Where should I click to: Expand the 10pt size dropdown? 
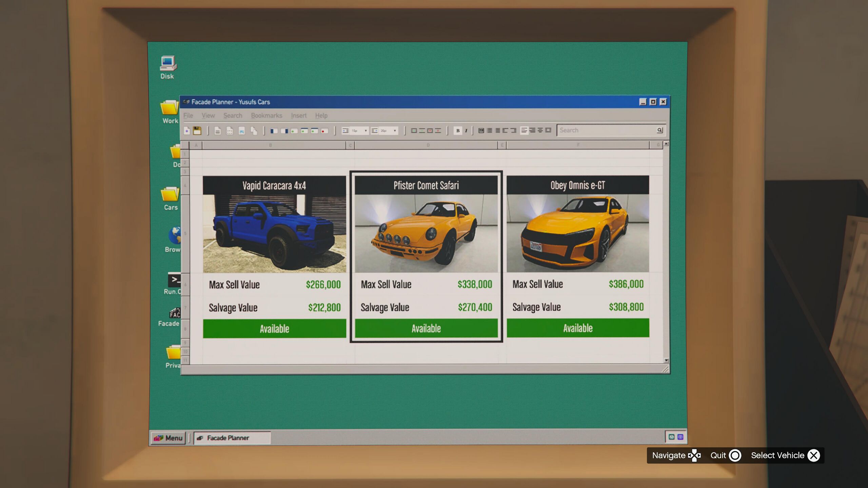pos(366,130)
